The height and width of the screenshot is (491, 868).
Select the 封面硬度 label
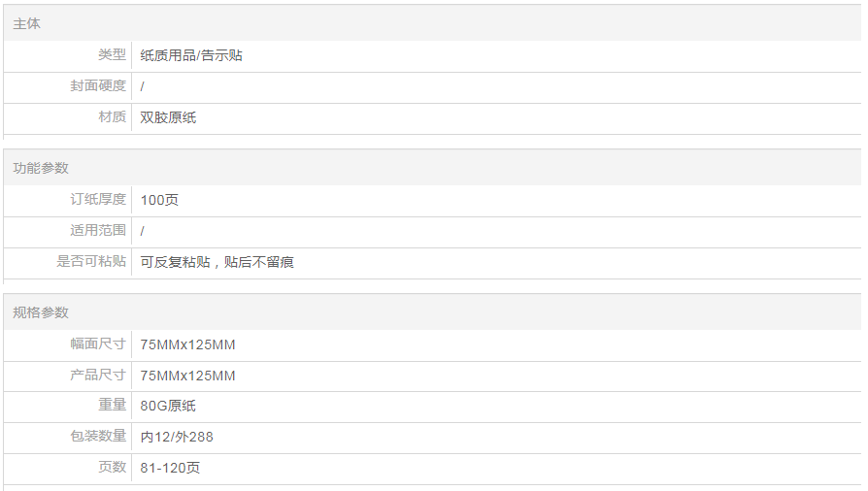98,86
